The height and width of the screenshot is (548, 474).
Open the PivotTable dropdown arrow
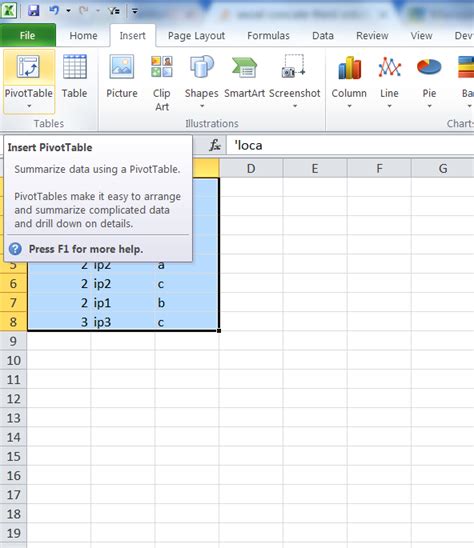coord(29,106)
